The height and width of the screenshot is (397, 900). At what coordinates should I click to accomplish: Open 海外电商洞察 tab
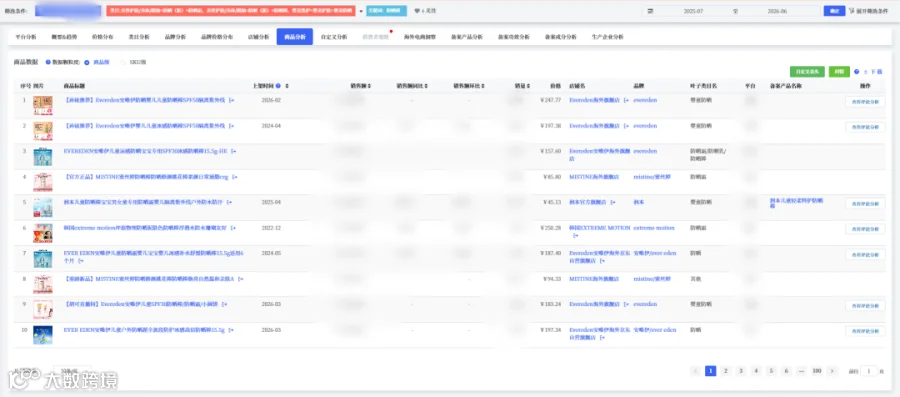coord(420,37)
